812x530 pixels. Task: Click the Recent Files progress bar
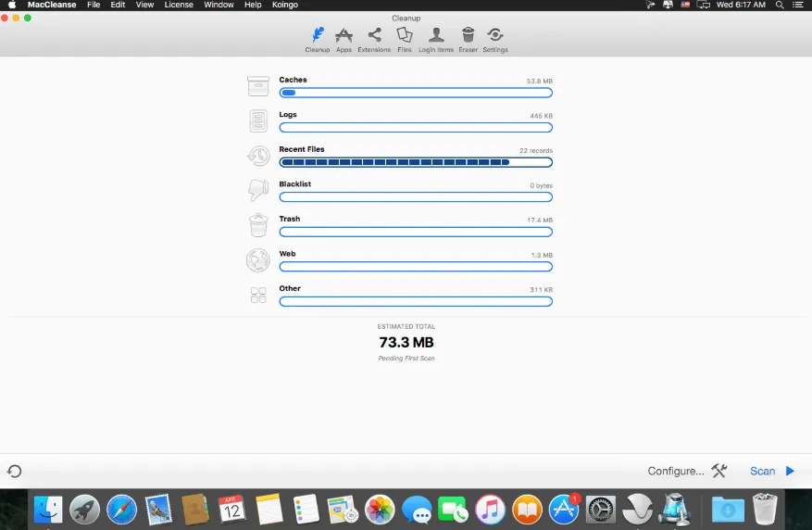pos(416,162)
